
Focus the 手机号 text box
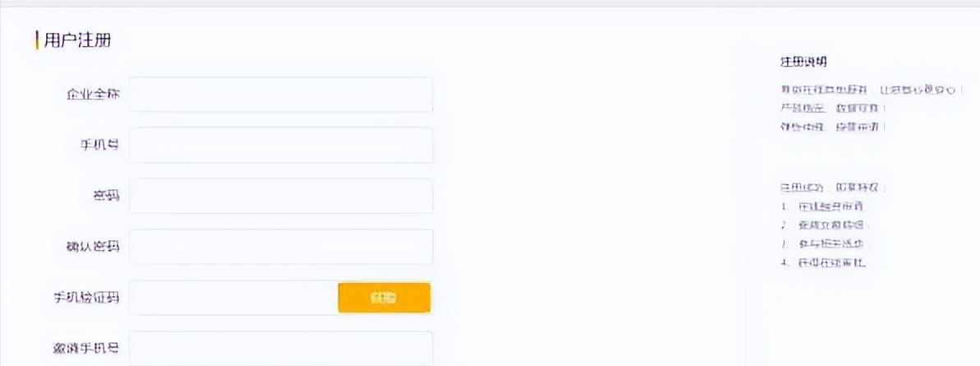pos(281,145)
